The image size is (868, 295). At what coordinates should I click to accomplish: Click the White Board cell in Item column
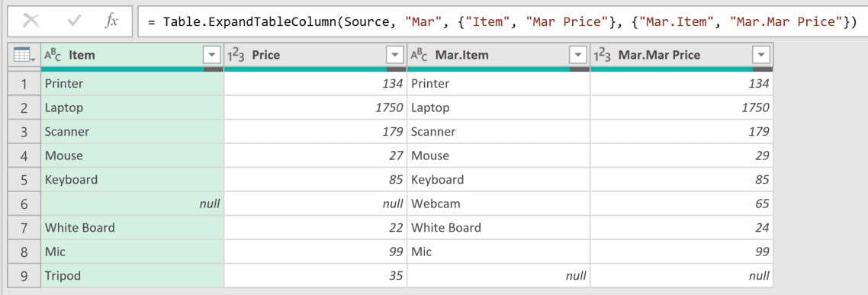(132, 227)
